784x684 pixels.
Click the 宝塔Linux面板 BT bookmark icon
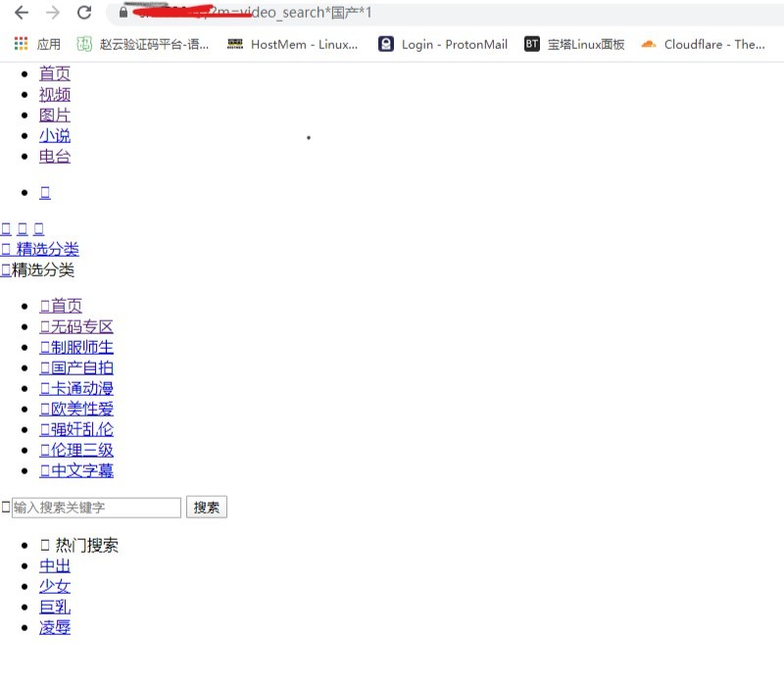click(x=531, y=43)
